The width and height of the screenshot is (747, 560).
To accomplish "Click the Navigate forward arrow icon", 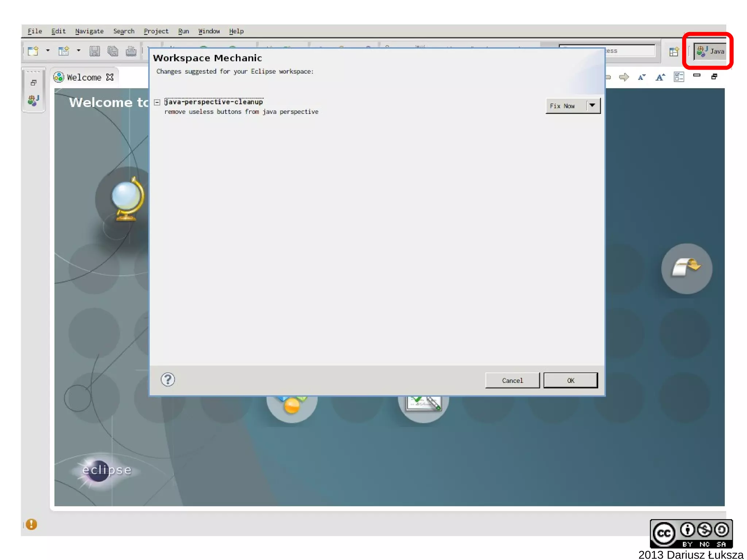I will [x=624, y=77].
